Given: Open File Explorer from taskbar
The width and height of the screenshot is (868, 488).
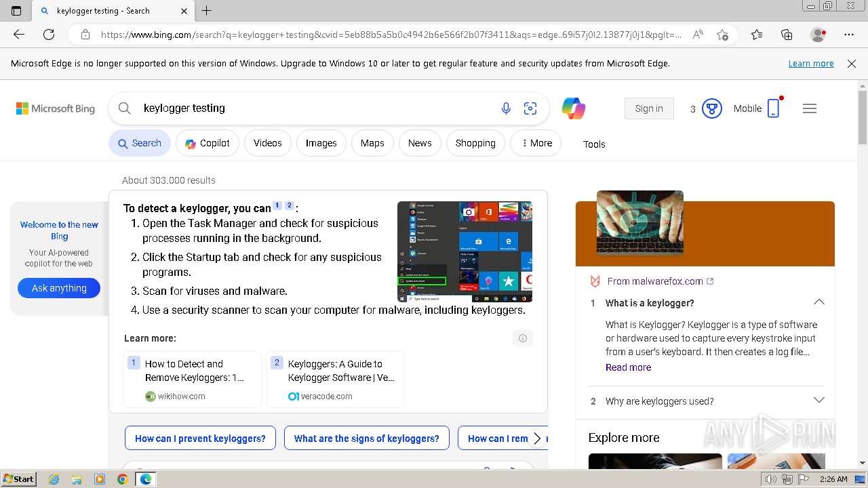Looking at the screenshot, I should 77,479.
